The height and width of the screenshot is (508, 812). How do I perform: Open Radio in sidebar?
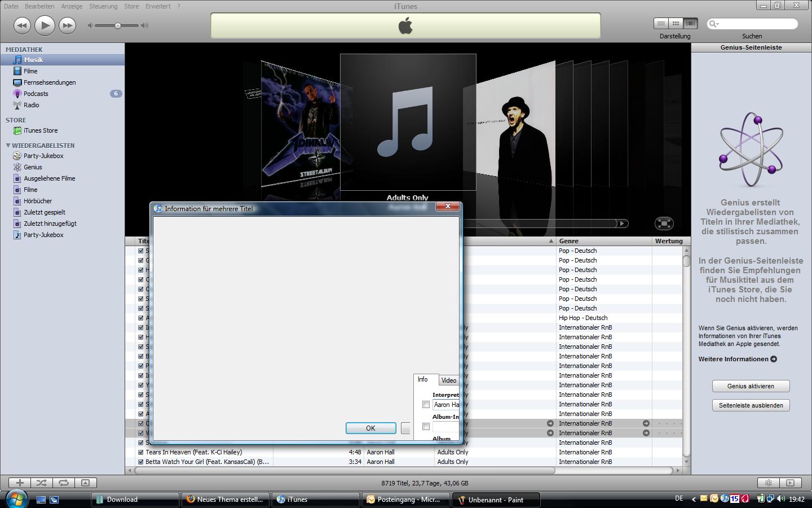[x=32, y=105]
